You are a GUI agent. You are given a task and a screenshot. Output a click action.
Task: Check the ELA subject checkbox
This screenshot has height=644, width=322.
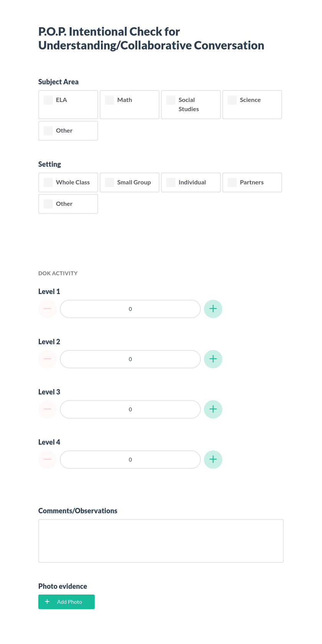pos(48,100)
